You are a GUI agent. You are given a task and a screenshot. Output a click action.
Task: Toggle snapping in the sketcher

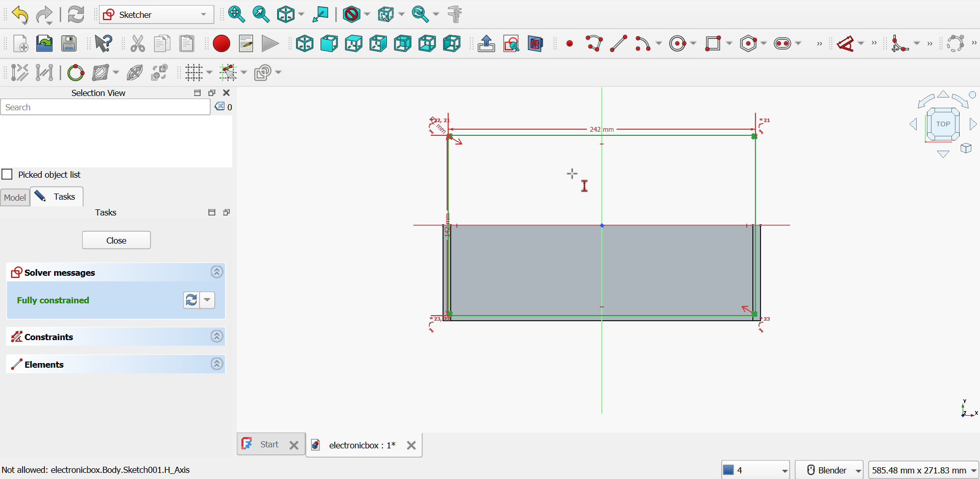tap(228, 73)
